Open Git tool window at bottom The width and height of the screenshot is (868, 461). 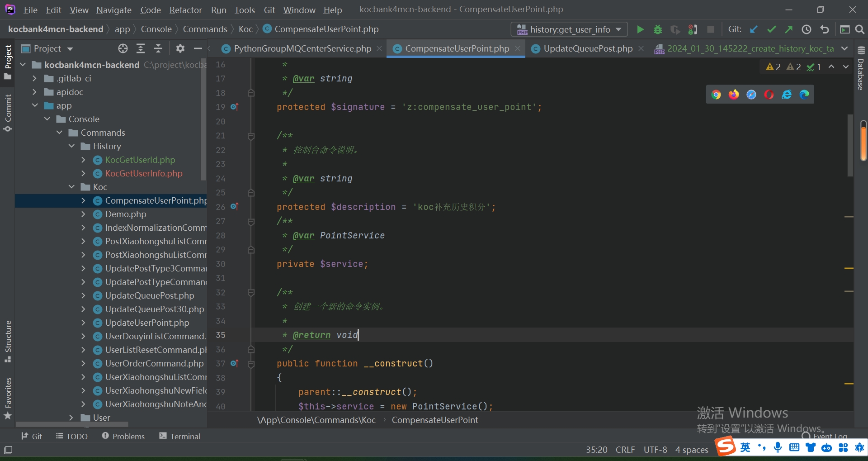tap(32, 436)
